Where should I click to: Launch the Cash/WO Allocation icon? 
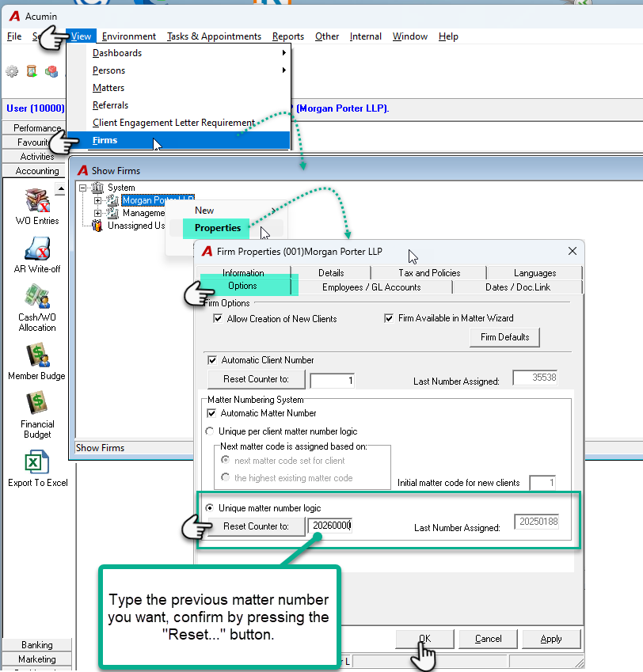37,296
